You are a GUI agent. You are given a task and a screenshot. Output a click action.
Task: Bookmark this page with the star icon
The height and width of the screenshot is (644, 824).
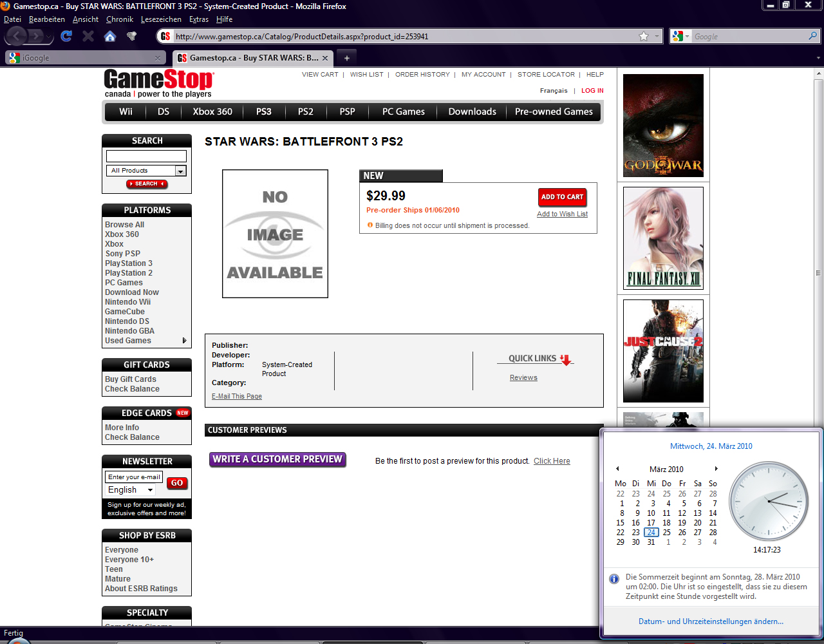tap(644, 36)
